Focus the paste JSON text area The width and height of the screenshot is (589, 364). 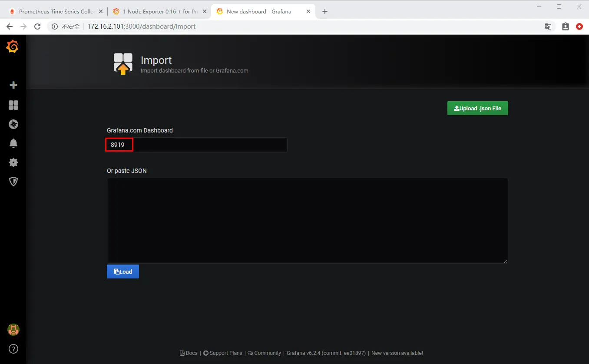point(307,220)
